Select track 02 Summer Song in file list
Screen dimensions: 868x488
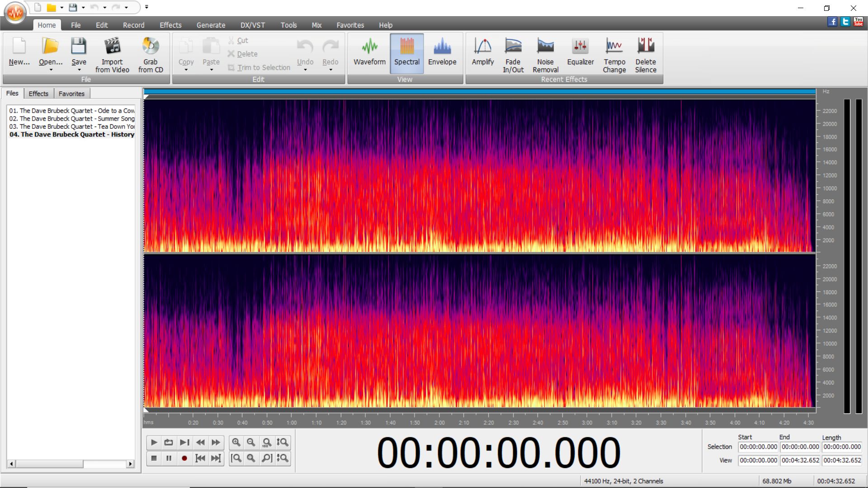tap(72, 118)
